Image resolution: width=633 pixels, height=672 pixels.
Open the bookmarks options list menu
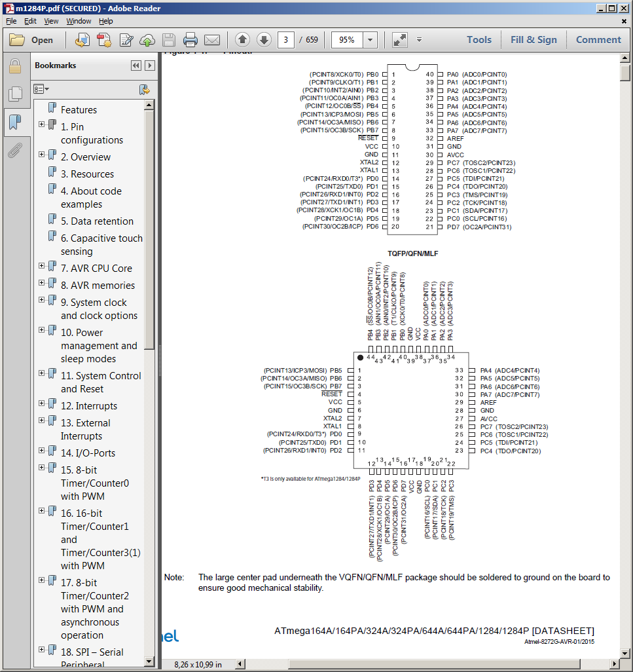point(41,89)
